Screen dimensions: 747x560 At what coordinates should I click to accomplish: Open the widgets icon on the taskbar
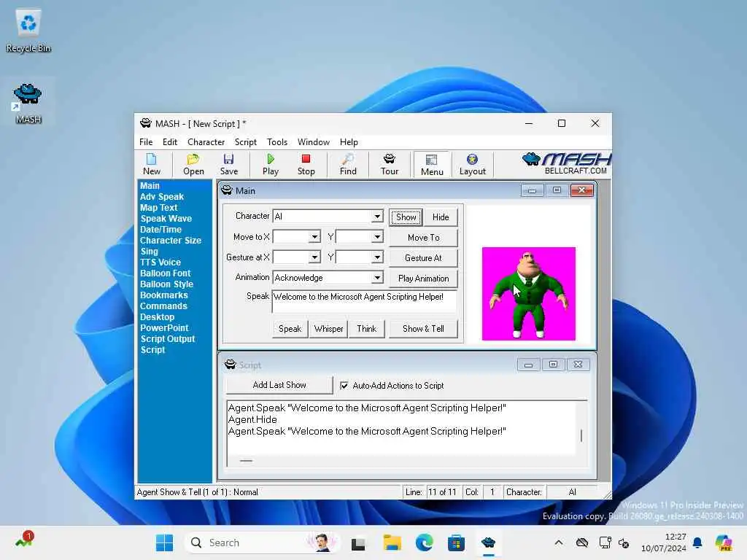pyautogui.click(x=23, y=540)
